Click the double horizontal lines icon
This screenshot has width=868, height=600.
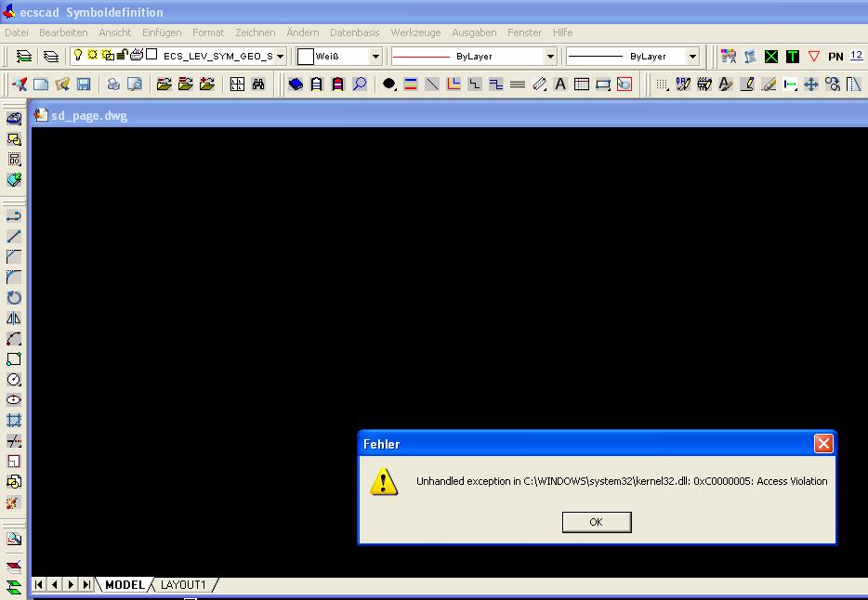pyautogui.click(x=518, y=84)
